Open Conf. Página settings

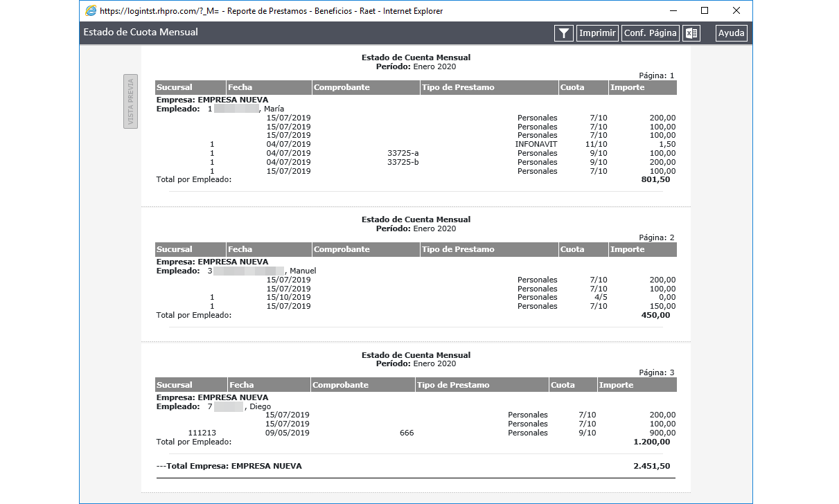click(x=650, y=33)
